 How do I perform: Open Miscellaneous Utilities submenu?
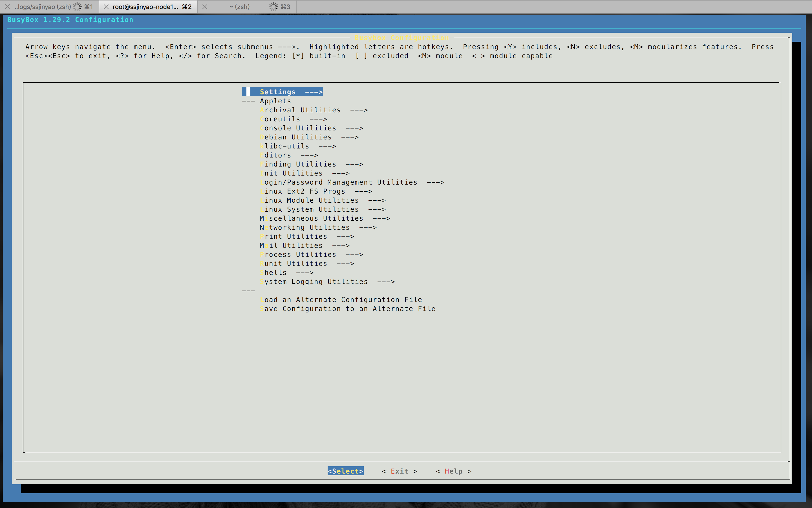pos(325,218)
